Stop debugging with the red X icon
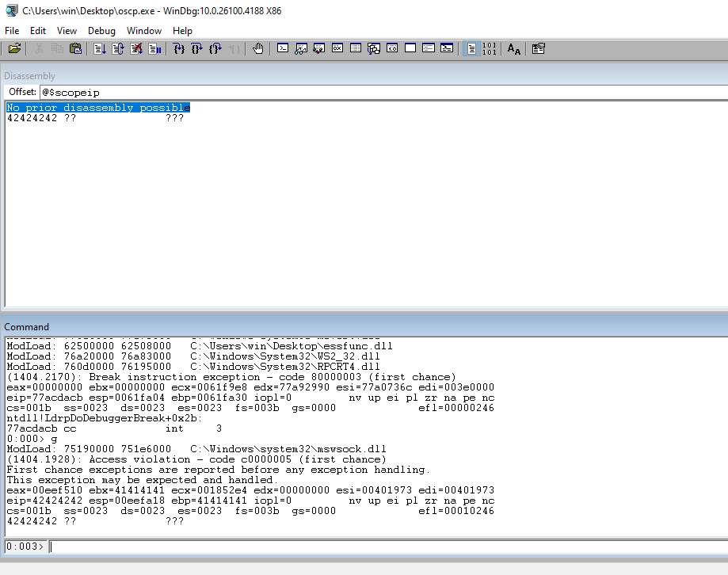 tap(135, 49)
